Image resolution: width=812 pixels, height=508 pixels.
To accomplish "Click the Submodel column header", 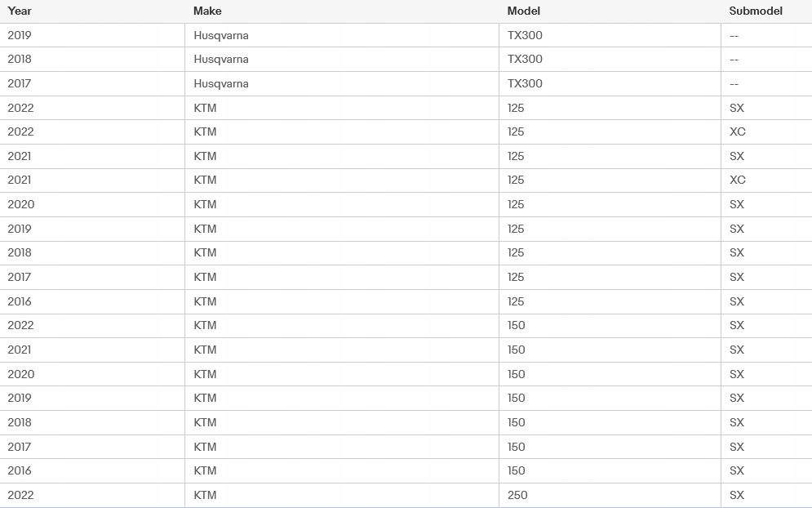I will pos(756,11).
